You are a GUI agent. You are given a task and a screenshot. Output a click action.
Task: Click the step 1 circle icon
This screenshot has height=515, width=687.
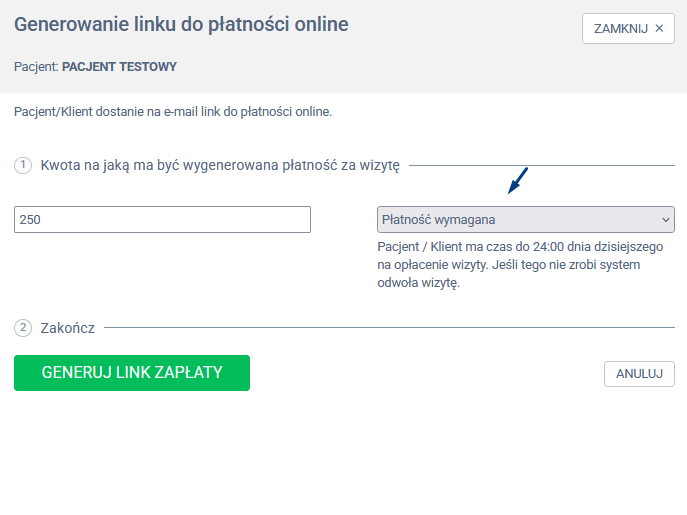tap(23, 165)
